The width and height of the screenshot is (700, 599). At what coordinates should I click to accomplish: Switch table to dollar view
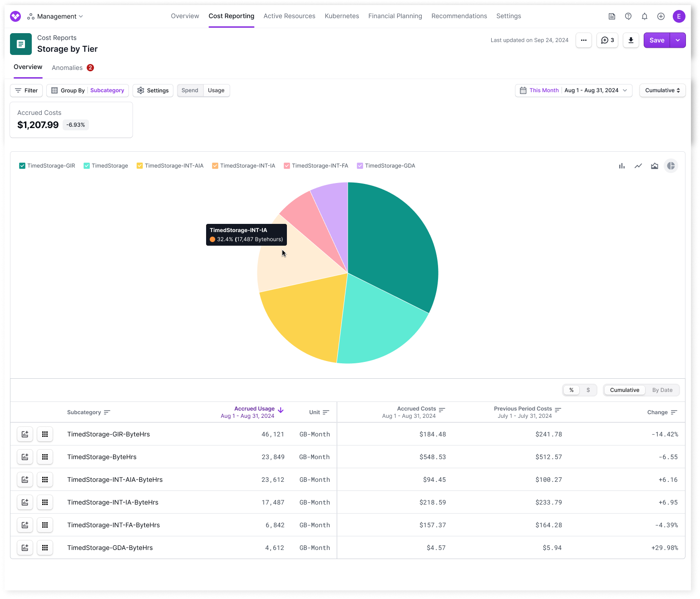[x=588, y=390]
